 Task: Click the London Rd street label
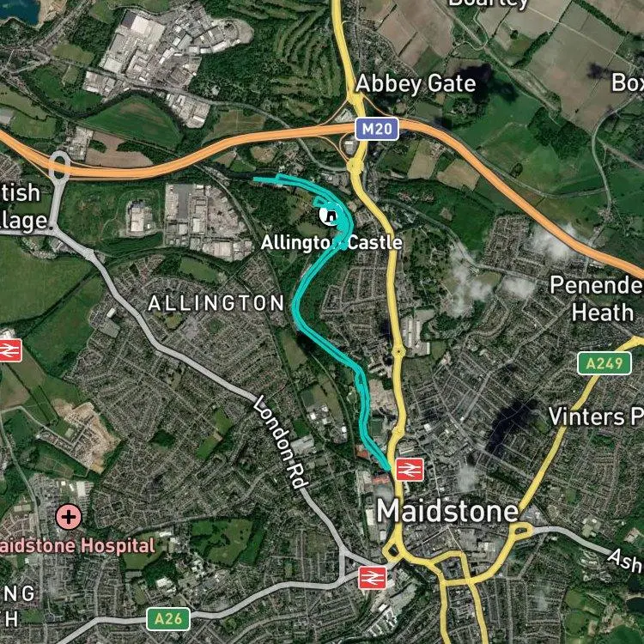click(x=280, y=442)
